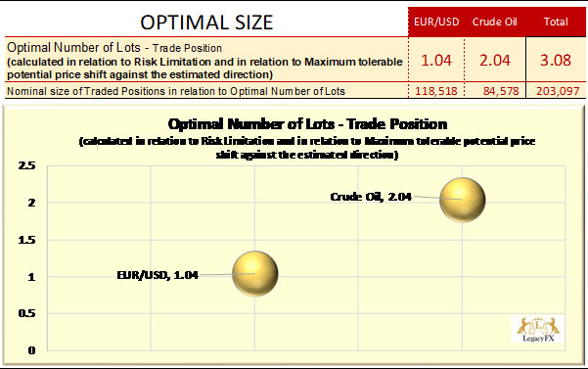Click the Crude Oil gold bubble data point

(463, 200)
